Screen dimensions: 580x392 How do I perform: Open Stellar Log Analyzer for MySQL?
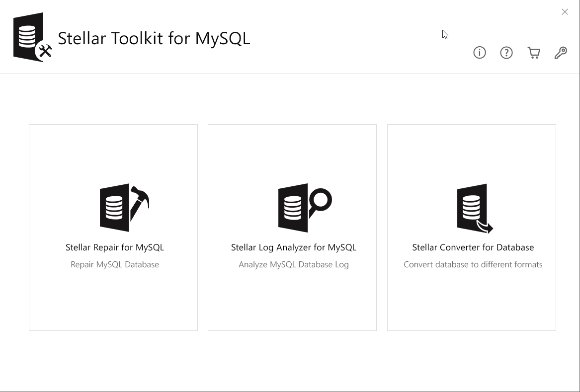click(x=293, y=246)
